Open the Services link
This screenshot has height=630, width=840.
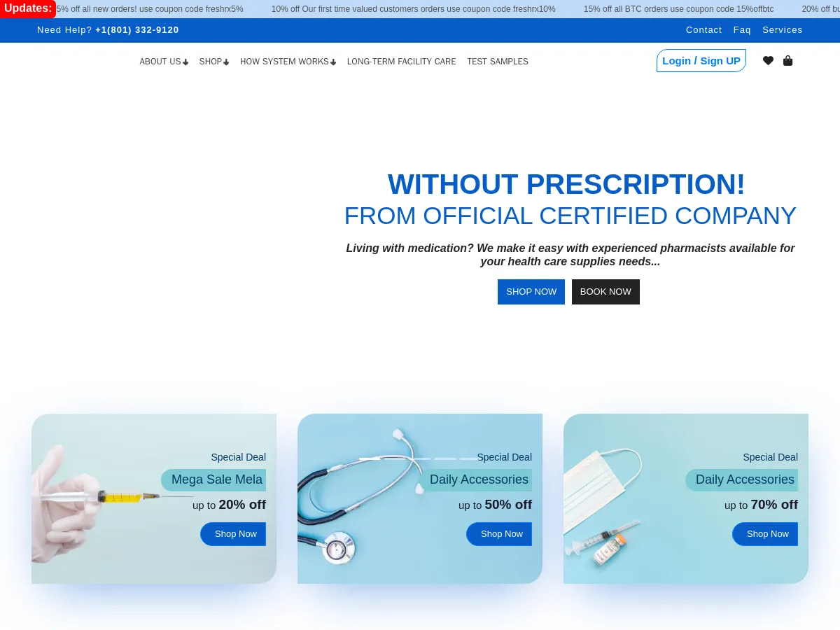783,29
